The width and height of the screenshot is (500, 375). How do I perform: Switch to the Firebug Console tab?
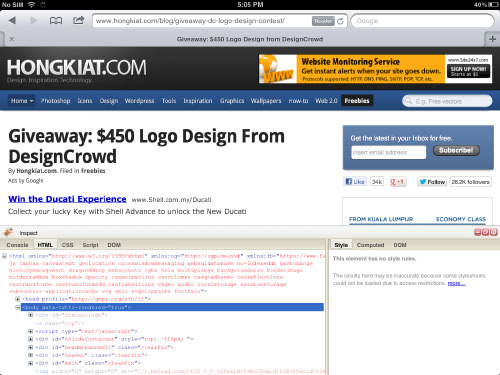(17, 245)
